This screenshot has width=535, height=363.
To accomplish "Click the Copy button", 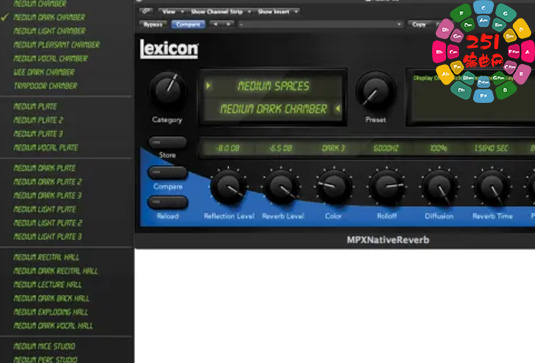I will point(419,24).
